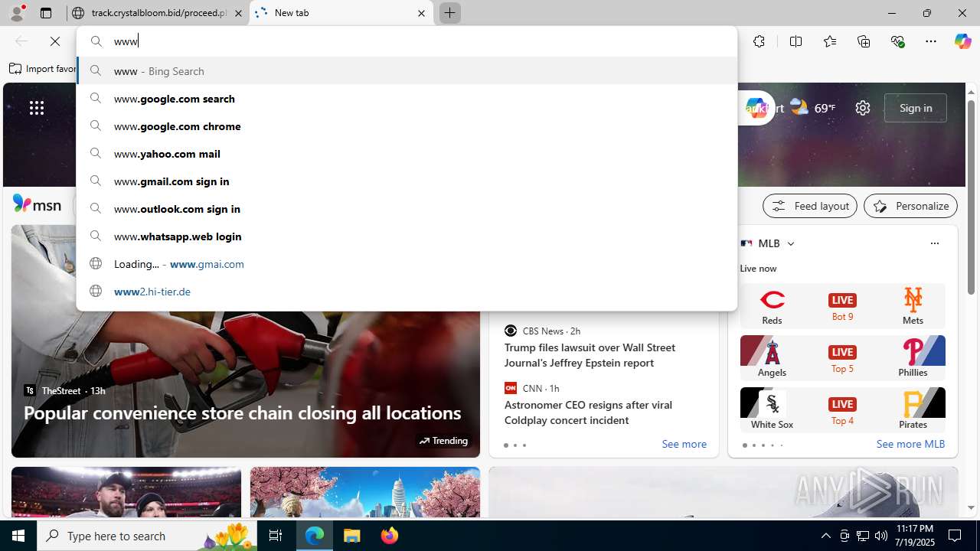Screen dimensions: 980x551
Task: Select the www.gmai.com suggestion
Action: (x=407, y=263)
